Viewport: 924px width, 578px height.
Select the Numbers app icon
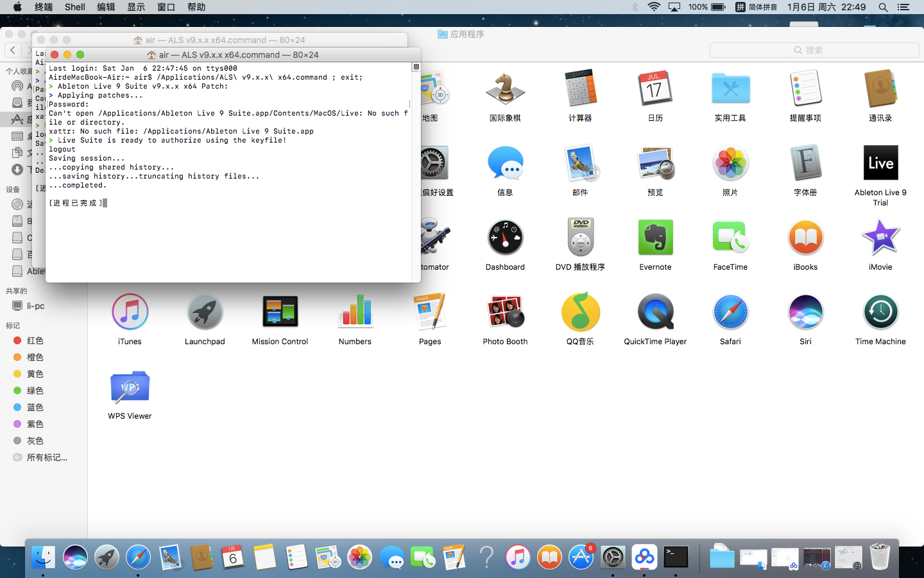click(355, 313)
